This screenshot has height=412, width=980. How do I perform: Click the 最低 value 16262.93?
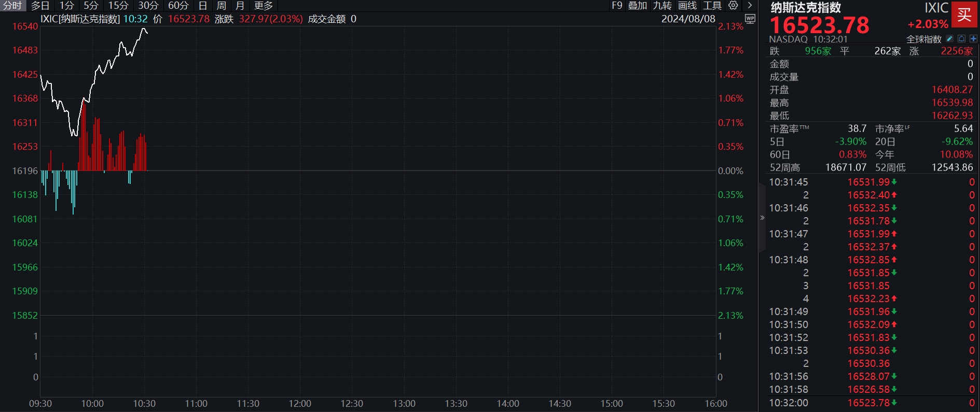[952, 116]
